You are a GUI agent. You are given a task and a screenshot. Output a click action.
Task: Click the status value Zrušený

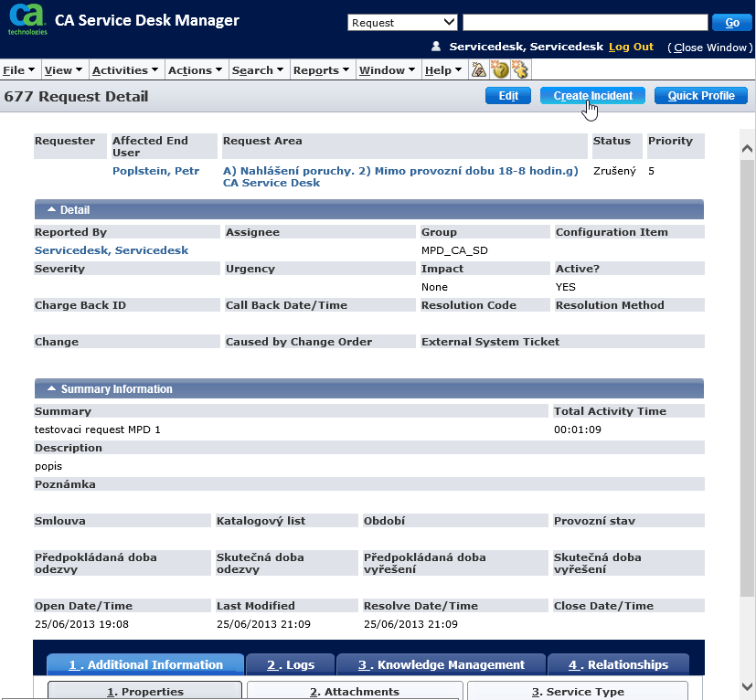tap(614, 171)
